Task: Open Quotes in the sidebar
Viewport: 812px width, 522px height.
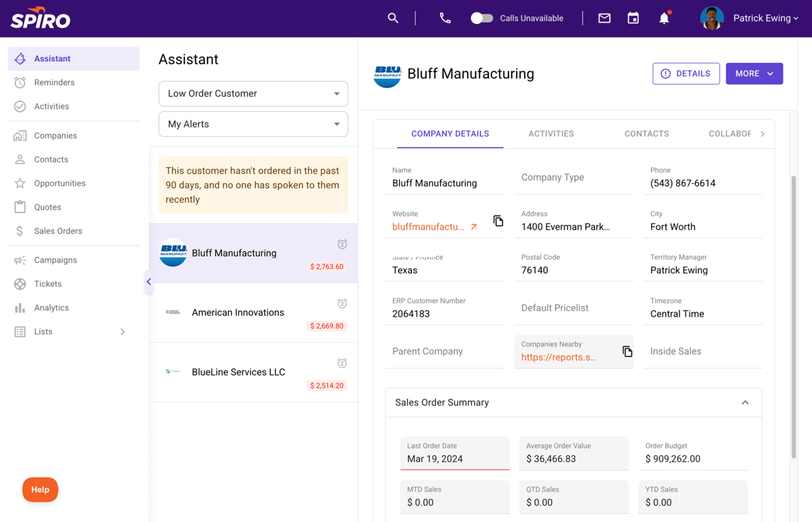Action: (74, 207)
